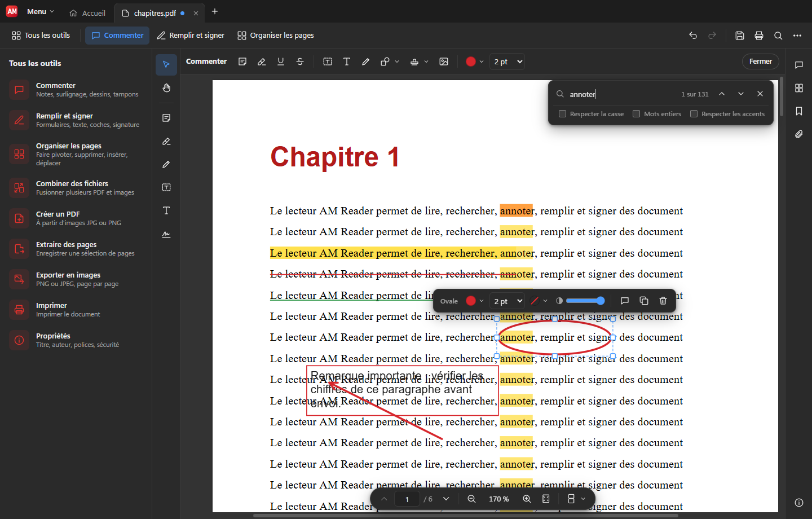Enable the 'Respecter la casse' checkbox
The image size is (812, 519).
coord(562,114)
